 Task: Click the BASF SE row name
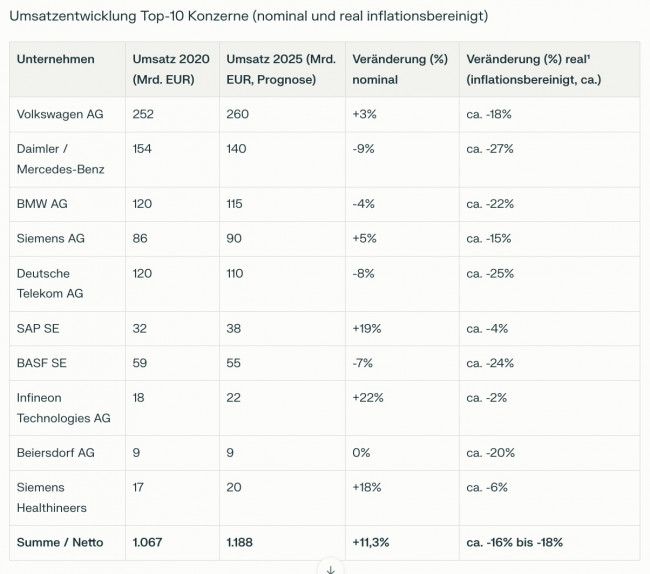click(41, 363)
